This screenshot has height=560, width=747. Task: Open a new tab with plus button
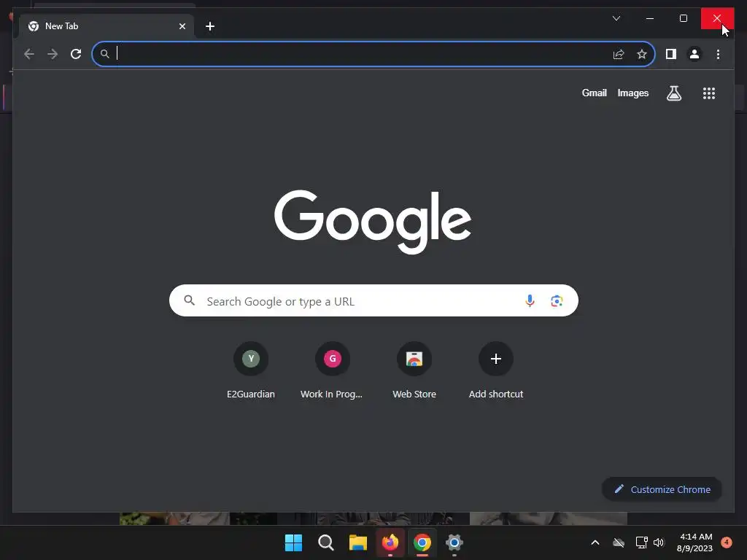click(x=210, y=26)
